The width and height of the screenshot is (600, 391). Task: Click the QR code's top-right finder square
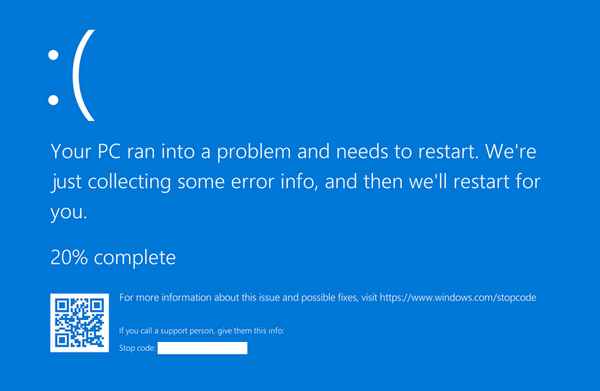tap(97, 306)
